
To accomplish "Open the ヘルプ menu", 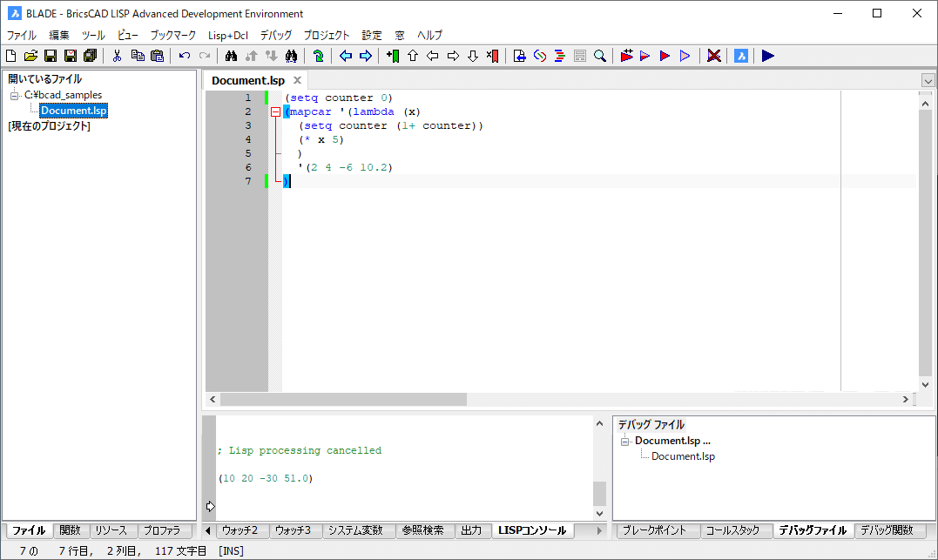I will click(429, 36).
